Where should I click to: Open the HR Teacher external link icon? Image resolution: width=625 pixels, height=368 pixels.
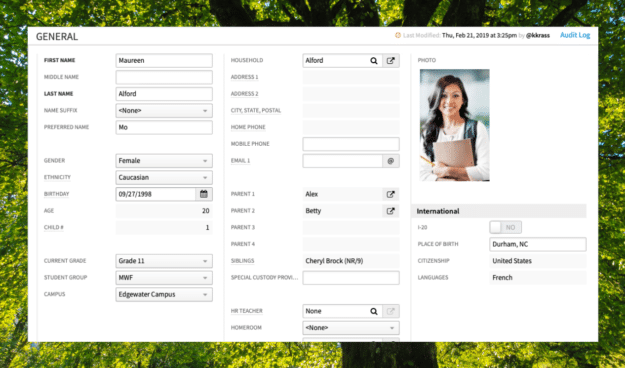[x=391, y=311]
